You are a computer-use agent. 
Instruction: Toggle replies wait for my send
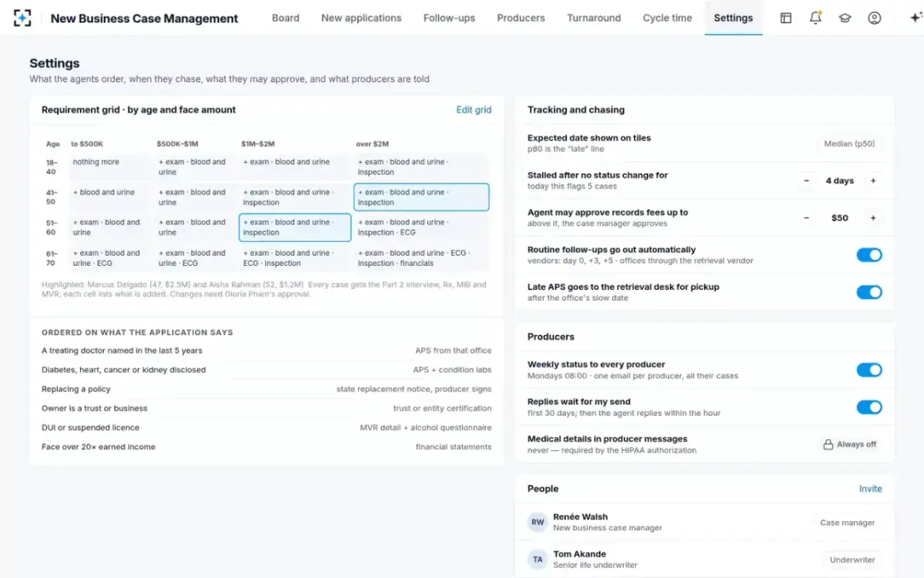pyautogui.click(x=869, y=407)
